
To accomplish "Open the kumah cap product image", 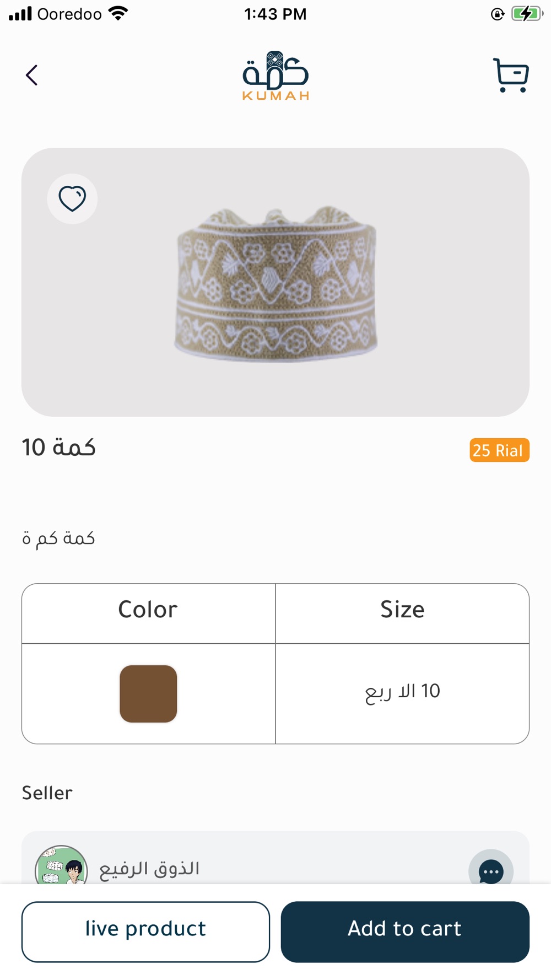I will pos(275,284).
